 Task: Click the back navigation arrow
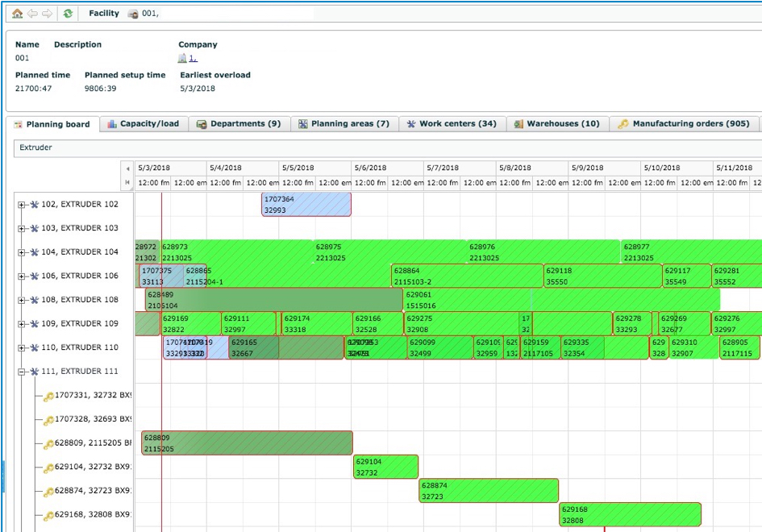point(32,14)
